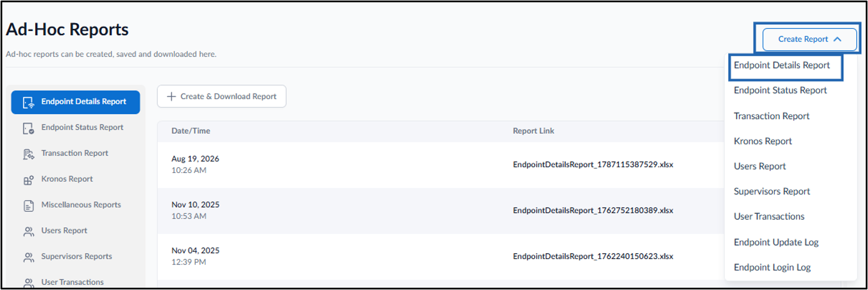Image resolution: width=868 pixels, height=290 pixels.
Task: Open Miscellaneous Reports sidebar tab
Action: pyautogui.click(x=75, y=205)
